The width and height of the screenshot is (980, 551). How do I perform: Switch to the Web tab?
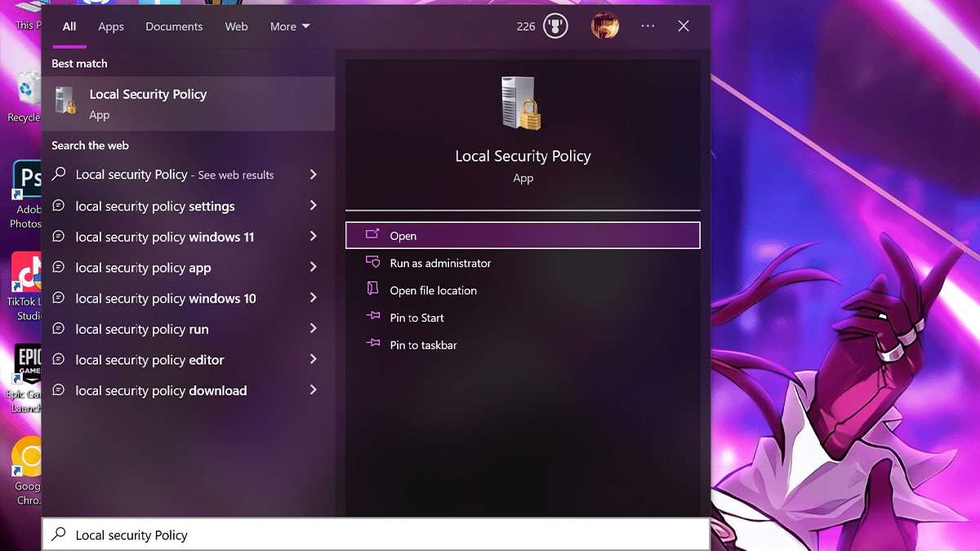click(236, 26)
